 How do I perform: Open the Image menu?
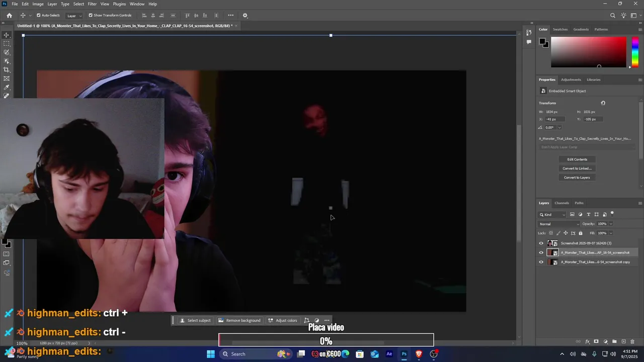point(38,4)
